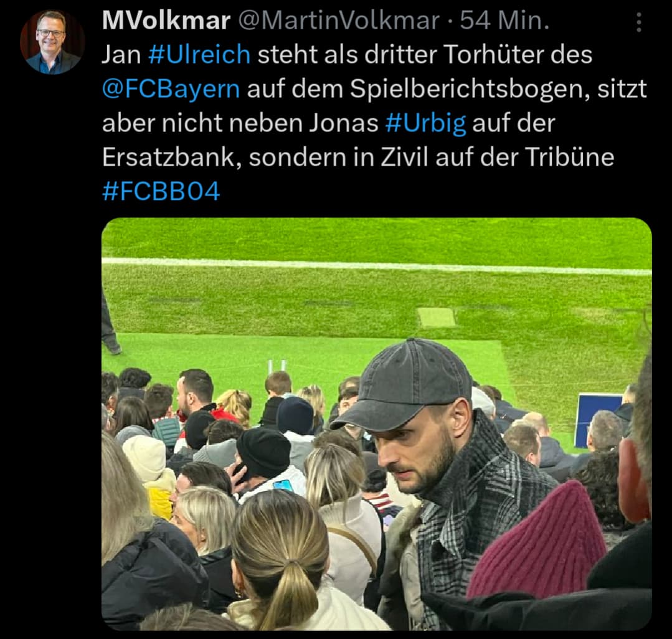
Task: Open the #Urbig hashtag
Action: point(425,123)
